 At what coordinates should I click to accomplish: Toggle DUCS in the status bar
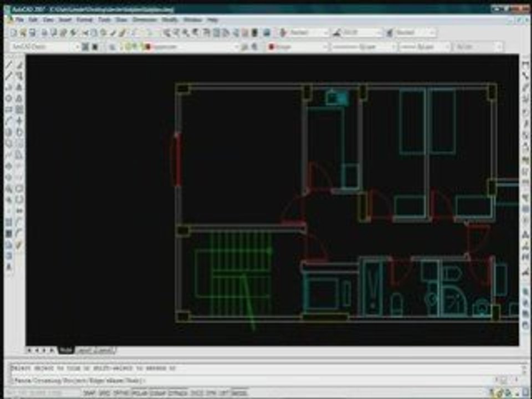click(x=196, y=393)
